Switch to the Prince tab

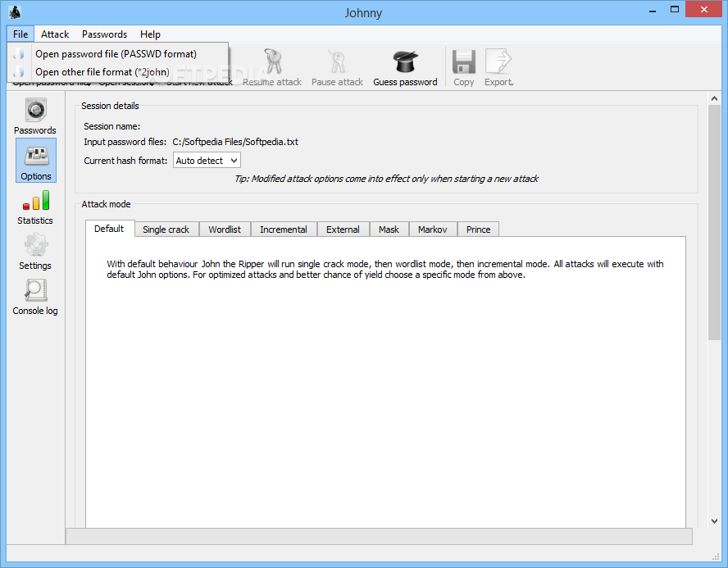point(479,229)
